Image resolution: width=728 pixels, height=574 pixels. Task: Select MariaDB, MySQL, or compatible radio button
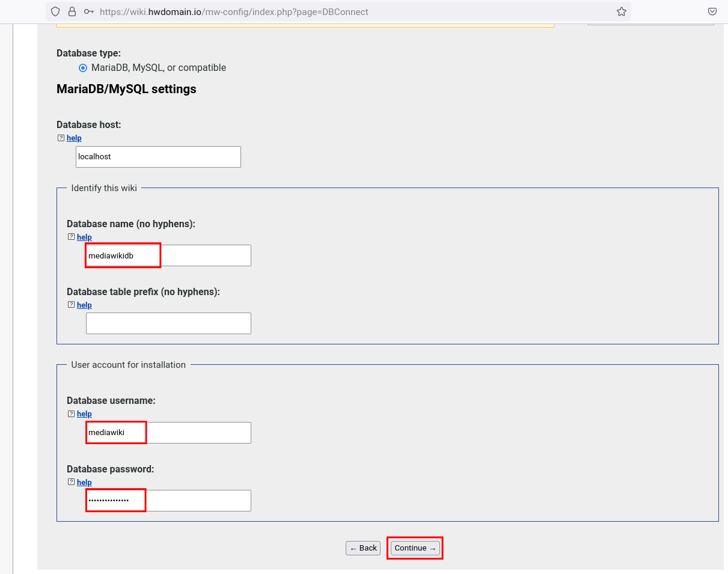(83, 68)
